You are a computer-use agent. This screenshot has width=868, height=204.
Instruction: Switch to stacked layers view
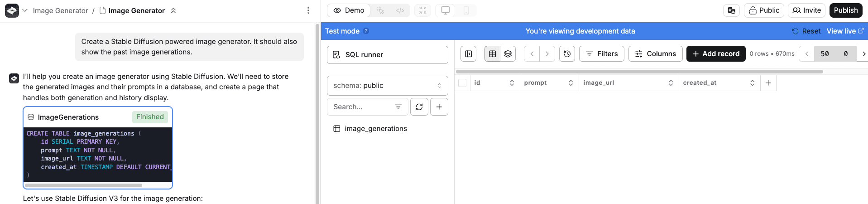pos(508,54)
